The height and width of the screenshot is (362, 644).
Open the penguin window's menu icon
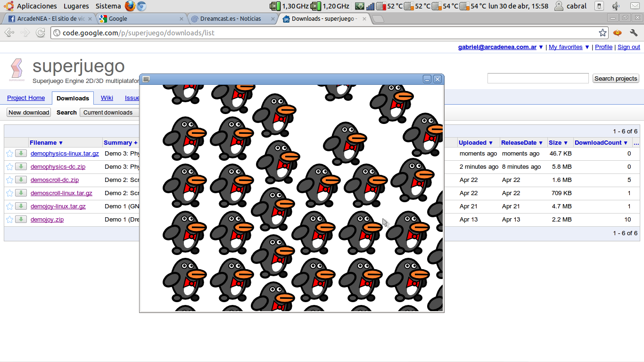[x=146, y=79]
